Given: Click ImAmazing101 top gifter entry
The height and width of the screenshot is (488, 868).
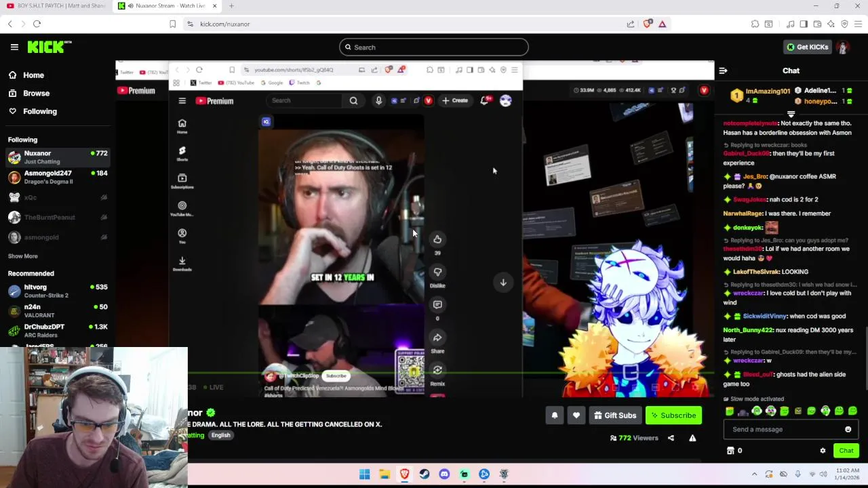Looking at the screenshot, I should [759, 96].
